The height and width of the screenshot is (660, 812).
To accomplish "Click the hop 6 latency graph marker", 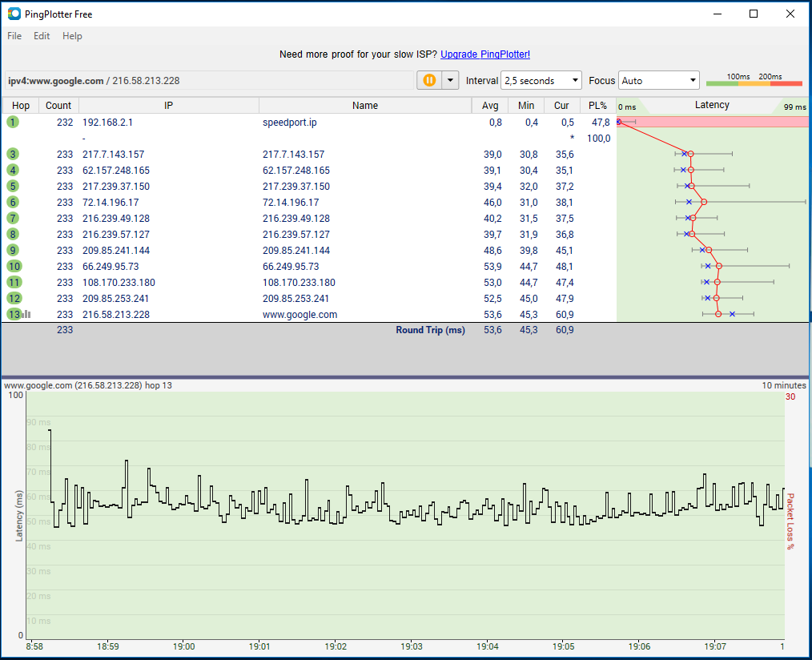I will [x=704, y=202].
